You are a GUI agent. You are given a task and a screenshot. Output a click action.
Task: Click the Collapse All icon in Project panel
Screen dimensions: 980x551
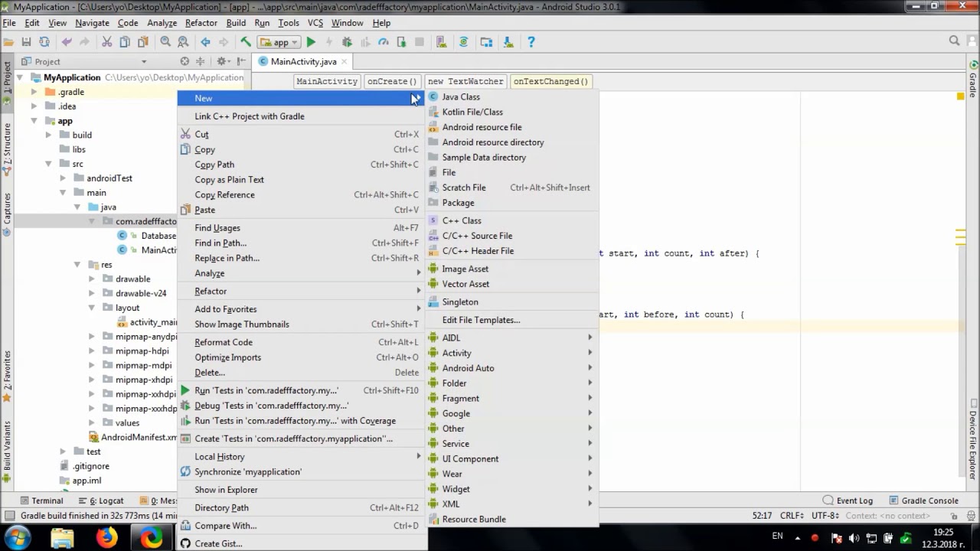[x=201, y=61]
